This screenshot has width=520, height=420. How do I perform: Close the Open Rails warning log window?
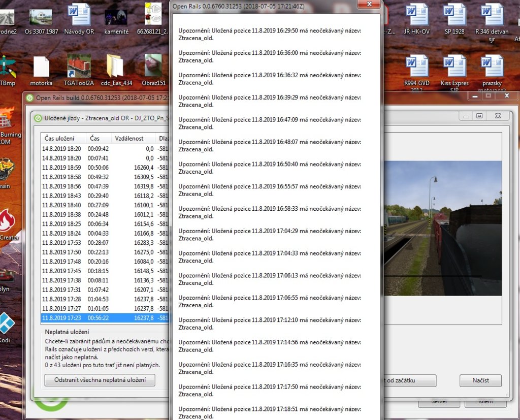pos(369,5)
